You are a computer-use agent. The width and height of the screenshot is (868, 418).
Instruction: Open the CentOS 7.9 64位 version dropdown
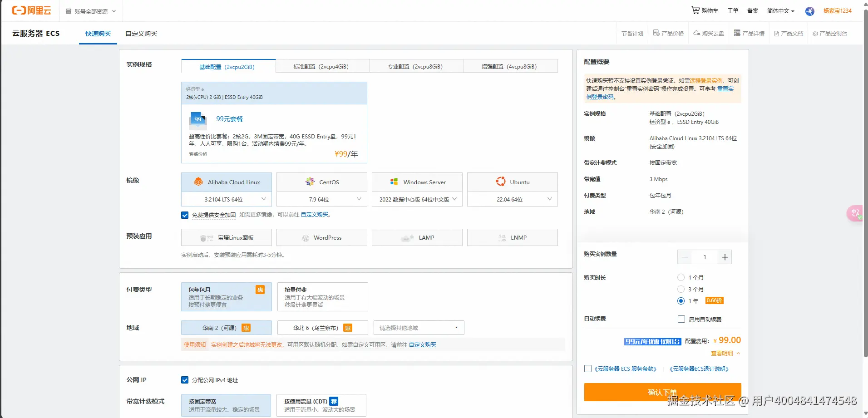coord(322,199)
